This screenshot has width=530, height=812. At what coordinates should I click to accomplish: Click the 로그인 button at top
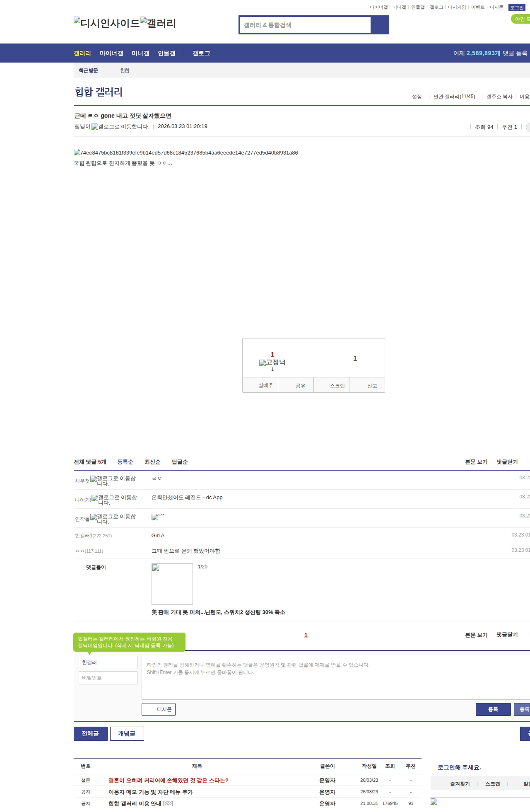coord(517,7)
